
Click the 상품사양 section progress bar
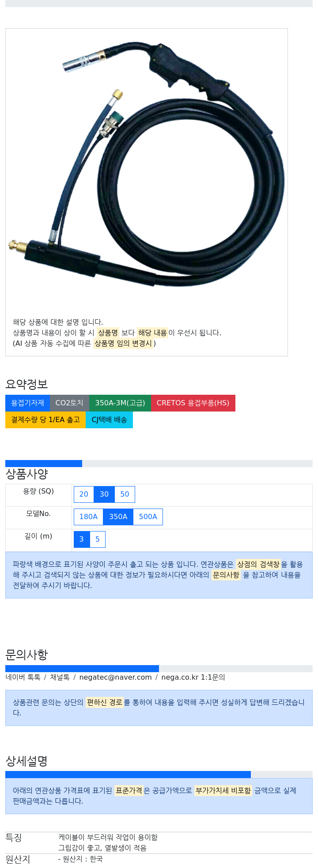point(159,464)
